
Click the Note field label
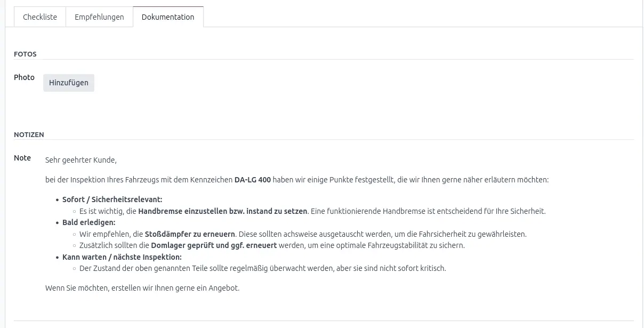pyautogui.click(x=22, y=158)
